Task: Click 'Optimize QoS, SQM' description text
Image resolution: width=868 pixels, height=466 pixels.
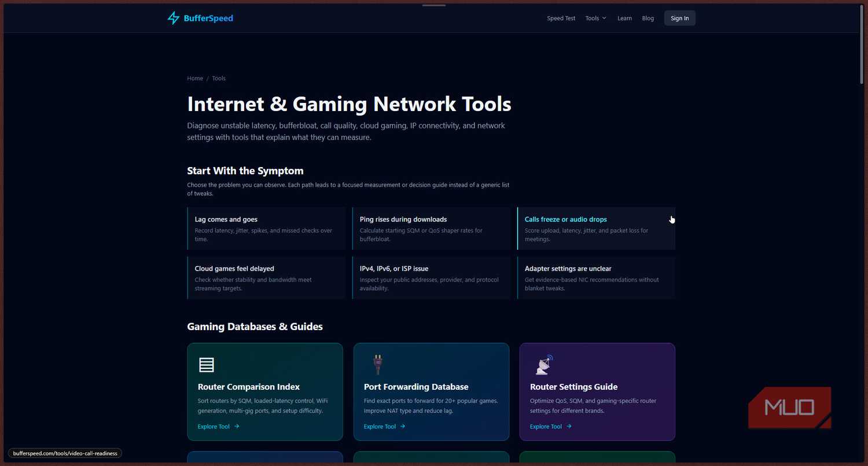Action: click(x=593, y=406)
